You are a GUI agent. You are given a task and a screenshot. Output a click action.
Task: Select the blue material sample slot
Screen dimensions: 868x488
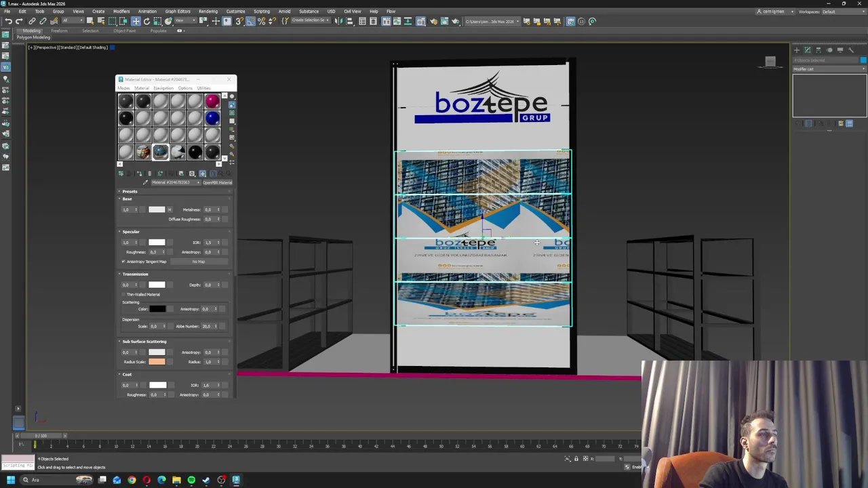(x=212, y=119)
